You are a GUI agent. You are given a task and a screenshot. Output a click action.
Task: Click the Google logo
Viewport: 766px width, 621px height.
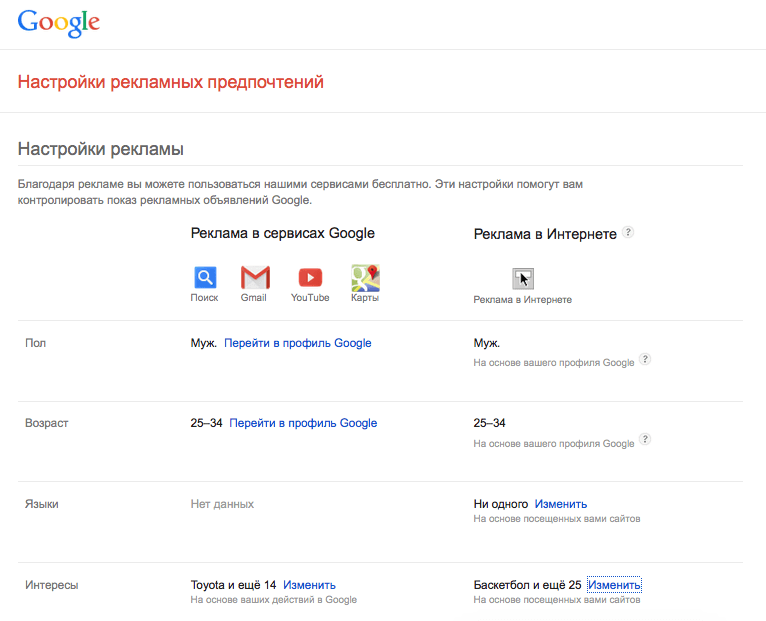[x=58, y=23]
